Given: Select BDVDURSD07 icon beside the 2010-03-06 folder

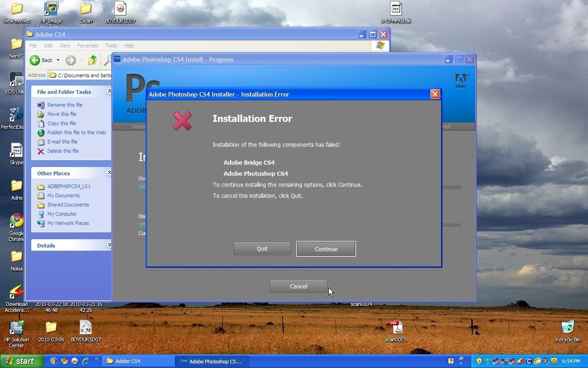Looking at the screenshot, I should 86,331.
